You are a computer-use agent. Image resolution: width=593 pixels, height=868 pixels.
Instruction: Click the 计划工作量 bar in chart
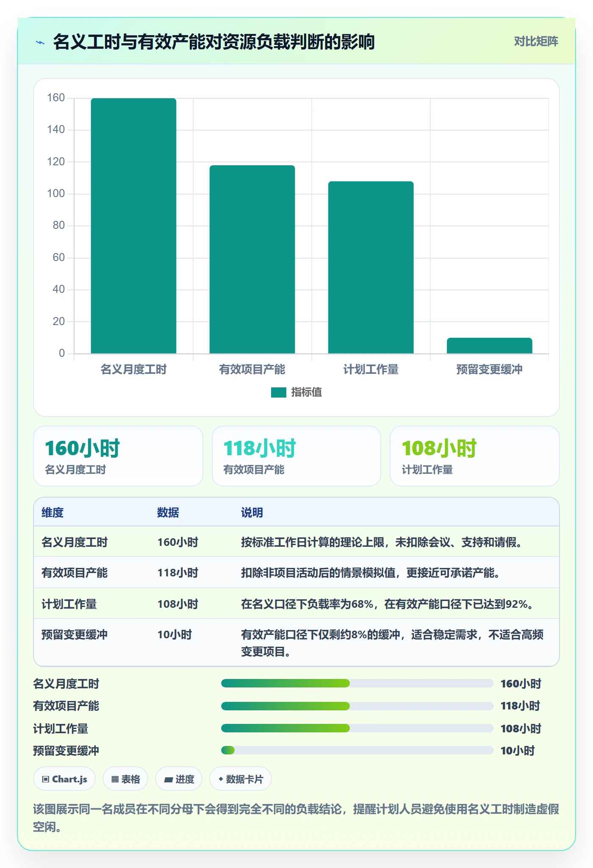[371, 267]
